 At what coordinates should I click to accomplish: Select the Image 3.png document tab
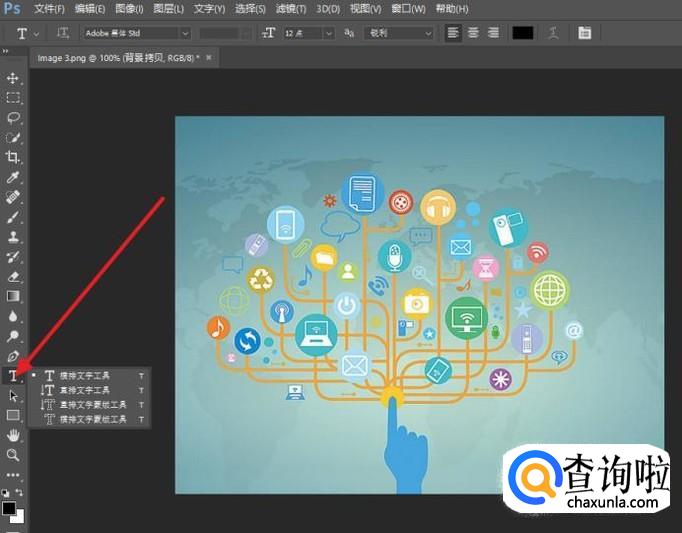point(118,58)
